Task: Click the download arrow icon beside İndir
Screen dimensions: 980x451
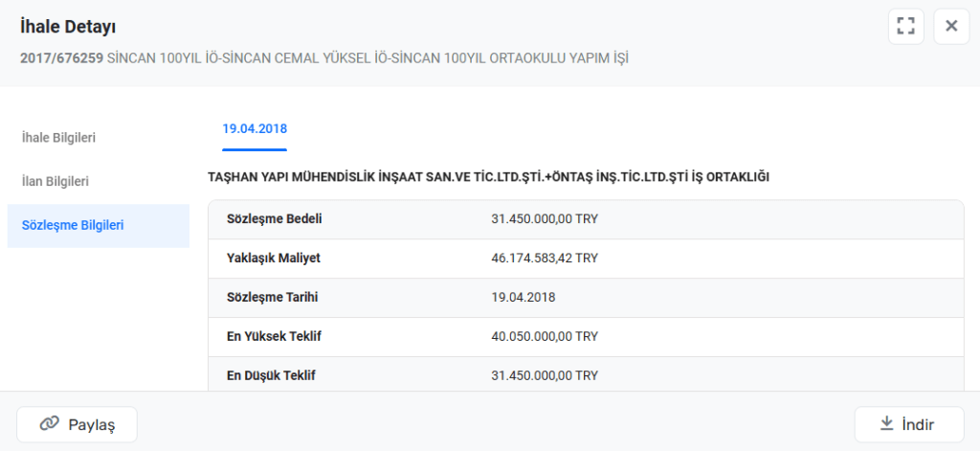Action: pyautogui.click(x=886, y=424)
